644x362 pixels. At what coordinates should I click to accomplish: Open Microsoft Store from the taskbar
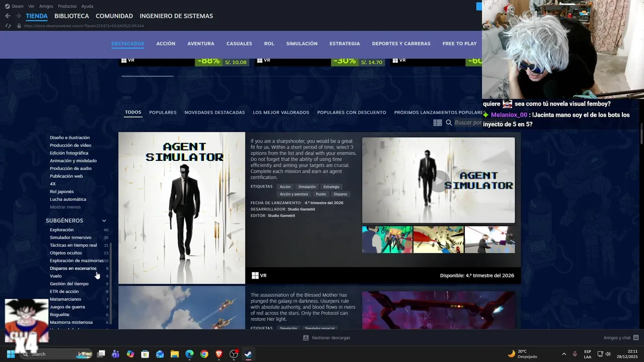coord(145,354)
